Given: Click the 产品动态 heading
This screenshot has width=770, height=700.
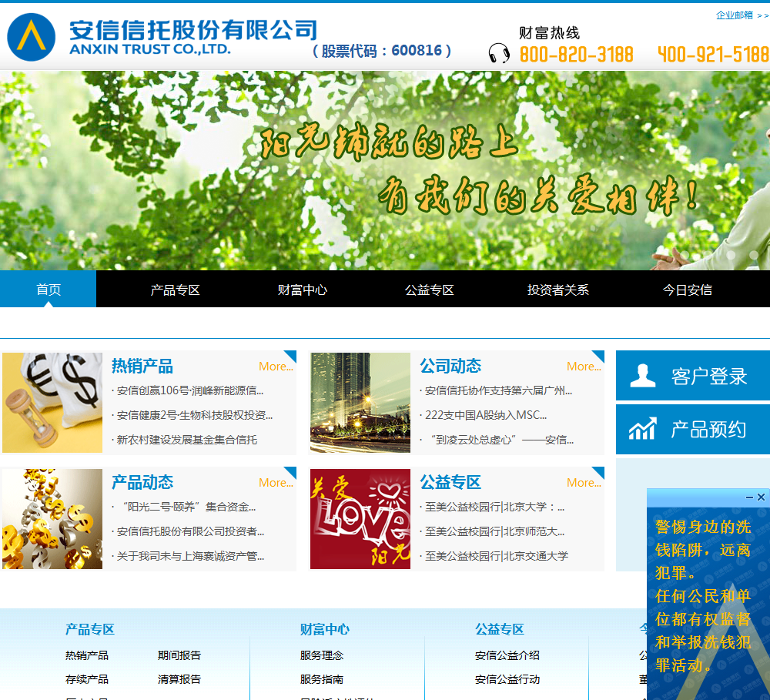Looking at the screenshot, I should [x=142, y=482].
